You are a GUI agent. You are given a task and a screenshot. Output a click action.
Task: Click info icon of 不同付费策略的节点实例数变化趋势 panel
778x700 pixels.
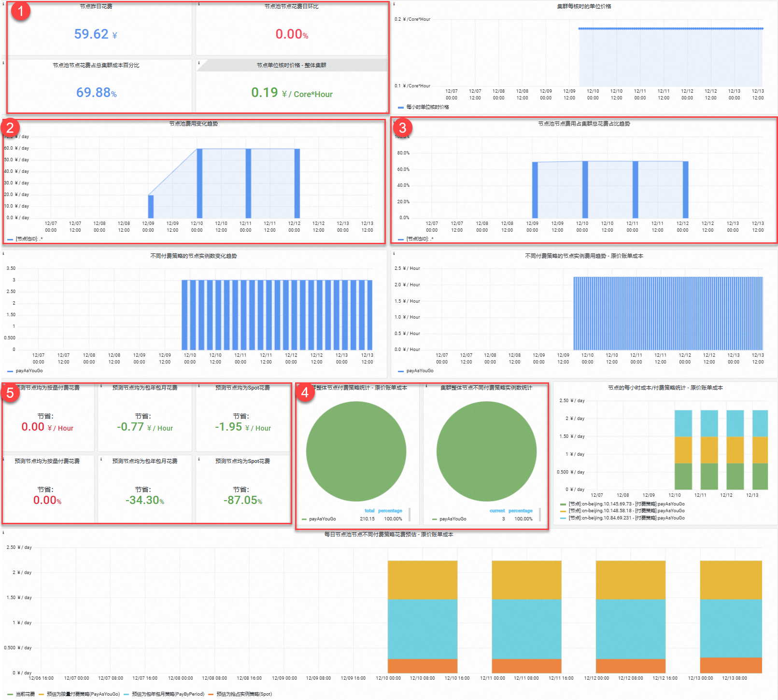point(4,253)
